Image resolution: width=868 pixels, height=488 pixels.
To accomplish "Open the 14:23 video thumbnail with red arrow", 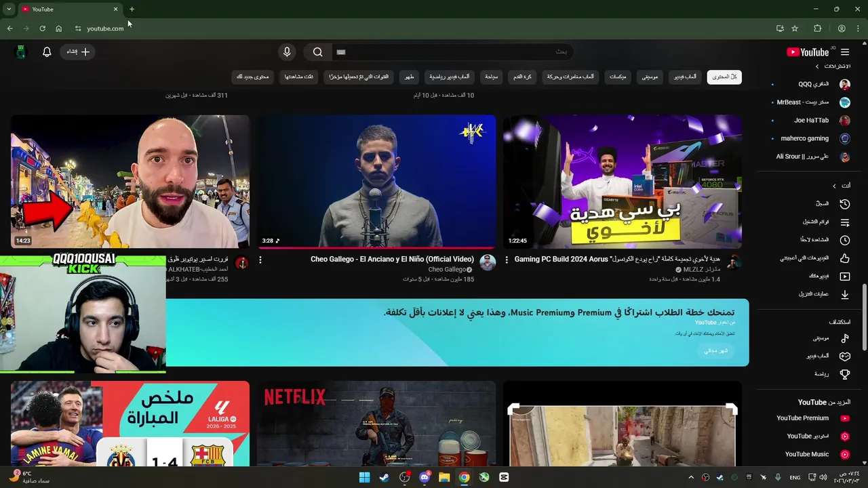I will tap(130, 181).
